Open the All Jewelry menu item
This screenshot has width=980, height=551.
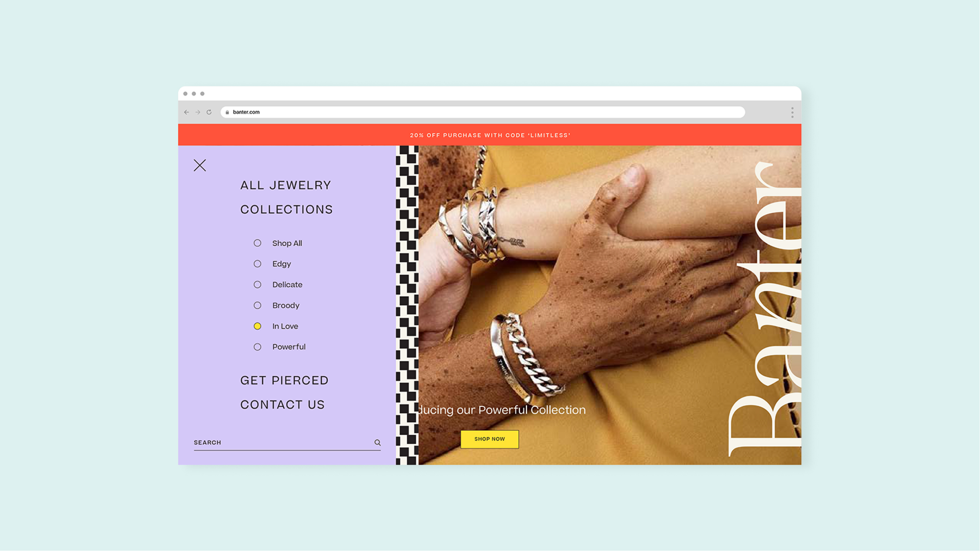[x=286, y=185]
